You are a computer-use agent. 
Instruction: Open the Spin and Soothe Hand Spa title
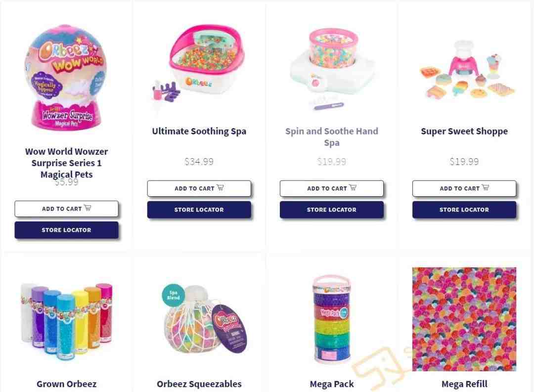click(x=331, y=136)
